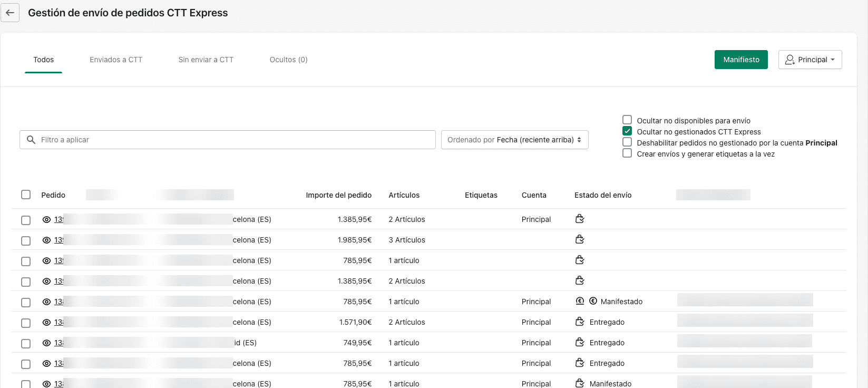Toggle Deshabilitar pedidos no gestionado checkbox
The width and height of the screenshot is (868, 388).
(627, 142)
